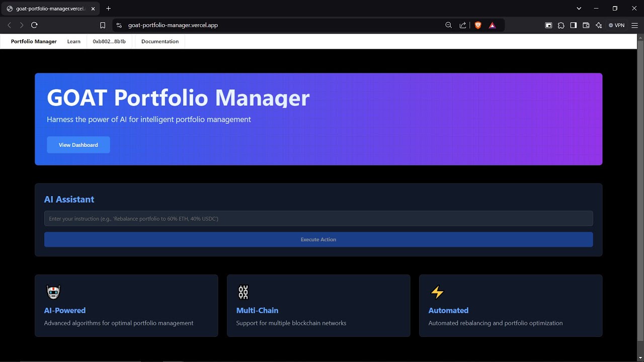
Task: Open Brave Shields lion icon
Action: click(x=478, y=25)
